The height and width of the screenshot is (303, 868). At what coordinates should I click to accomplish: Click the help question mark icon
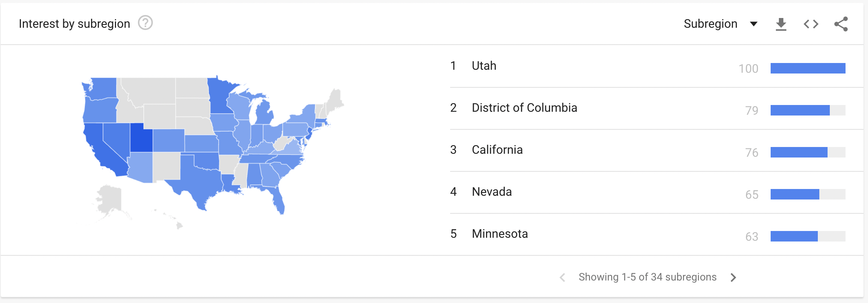tap(145, 23)
